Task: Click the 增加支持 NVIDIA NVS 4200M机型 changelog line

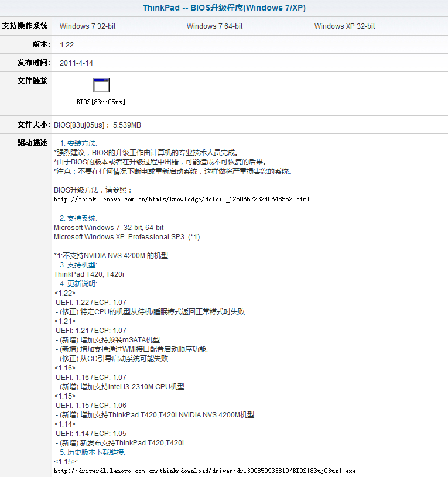Action: click(x=156, y=415)
